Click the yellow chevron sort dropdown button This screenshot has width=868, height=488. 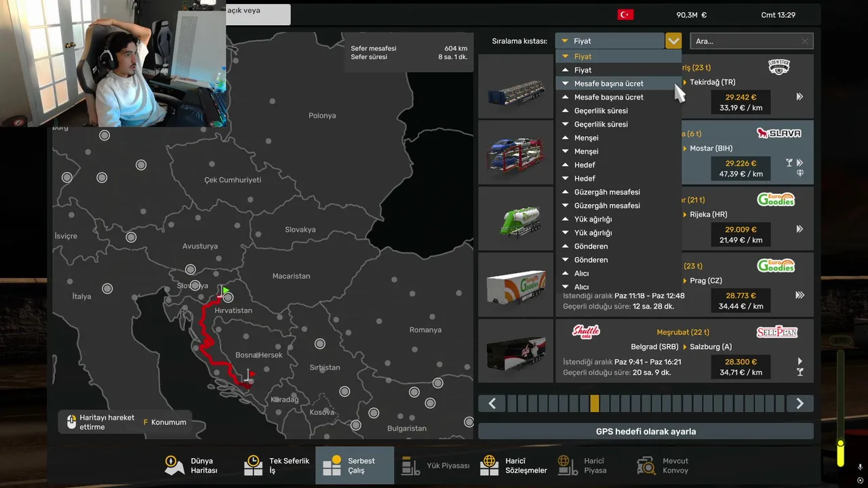(x=673, y=41)
